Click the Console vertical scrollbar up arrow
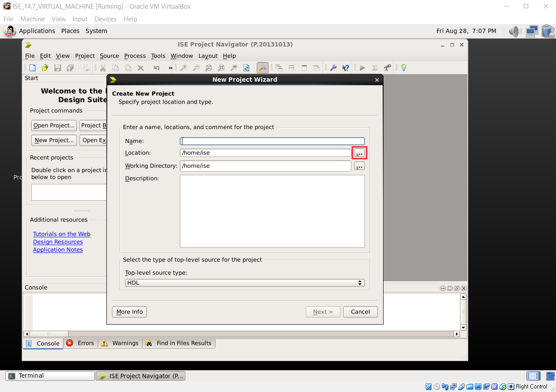 tap(463, 296)
